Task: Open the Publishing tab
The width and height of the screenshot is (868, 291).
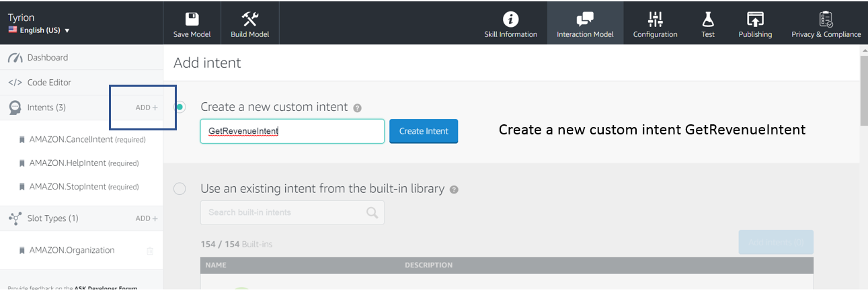Action: [755, 23]
